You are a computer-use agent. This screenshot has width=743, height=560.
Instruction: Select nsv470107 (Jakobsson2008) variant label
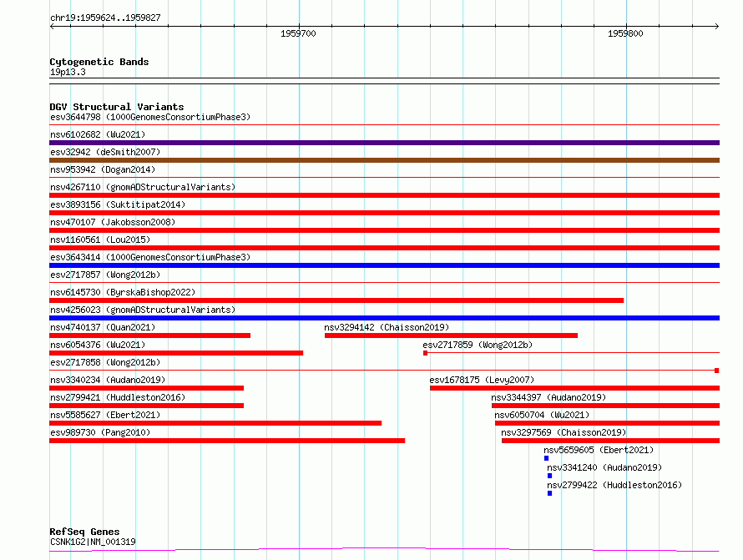[113, 222]
